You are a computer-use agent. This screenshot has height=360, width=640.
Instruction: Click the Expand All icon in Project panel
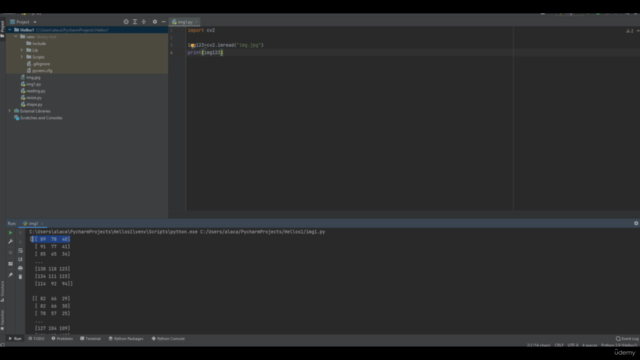[x=135, y=22]
